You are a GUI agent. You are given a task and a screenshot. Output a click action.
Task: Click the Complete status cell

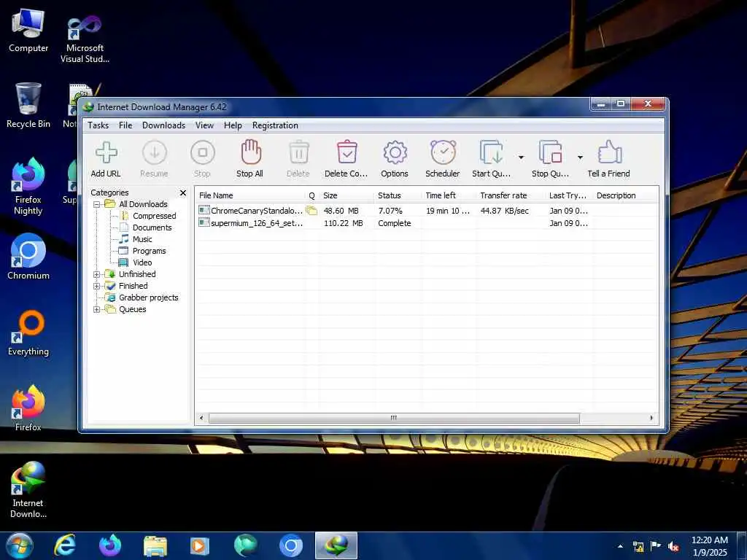click(x=395, y=223)
